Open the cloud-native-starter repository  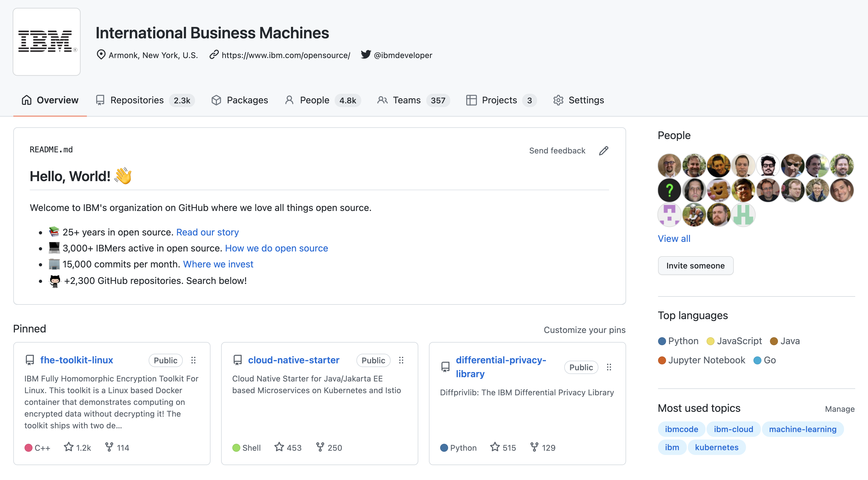[x=294, y=360]
